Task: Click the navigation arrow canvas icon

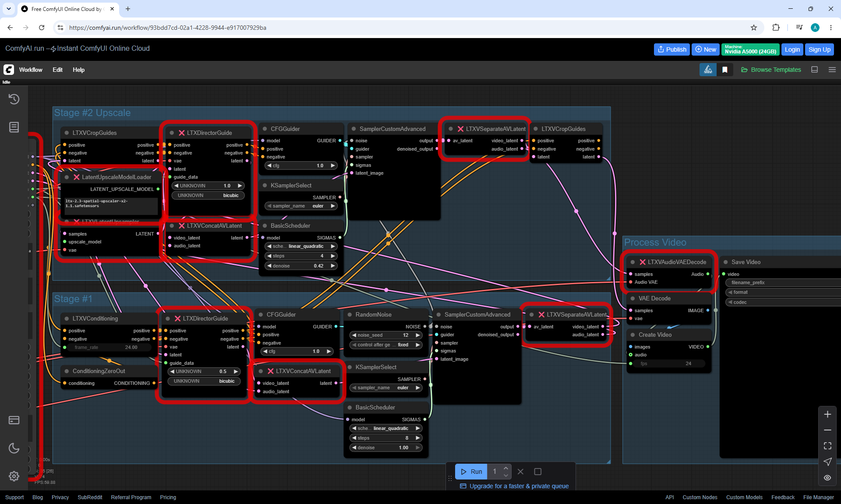Action: coord(827,462)
